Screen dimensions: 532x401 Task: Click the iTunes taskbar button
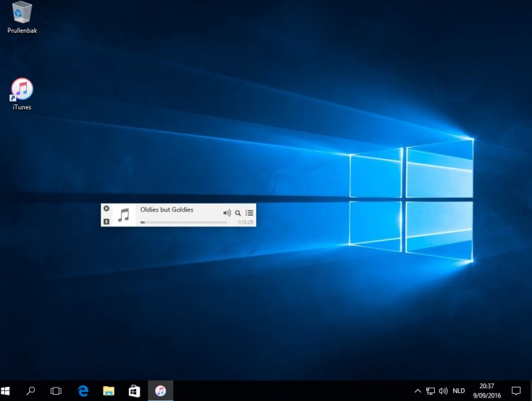(160, 391)
